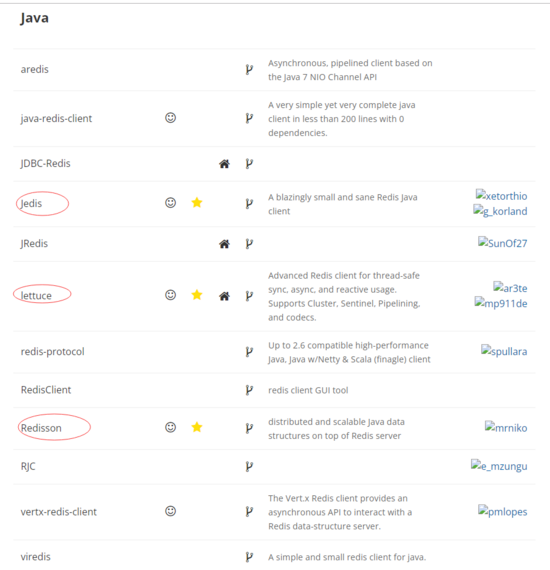Open the pmlopes author link
The image size is (550, 570).
503,511
